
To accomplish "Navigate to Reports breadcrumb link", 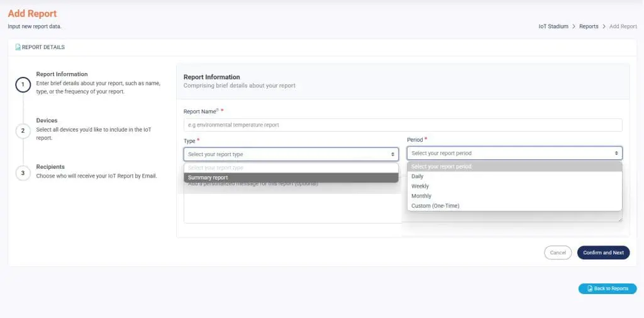I will (x=589, y=26).
